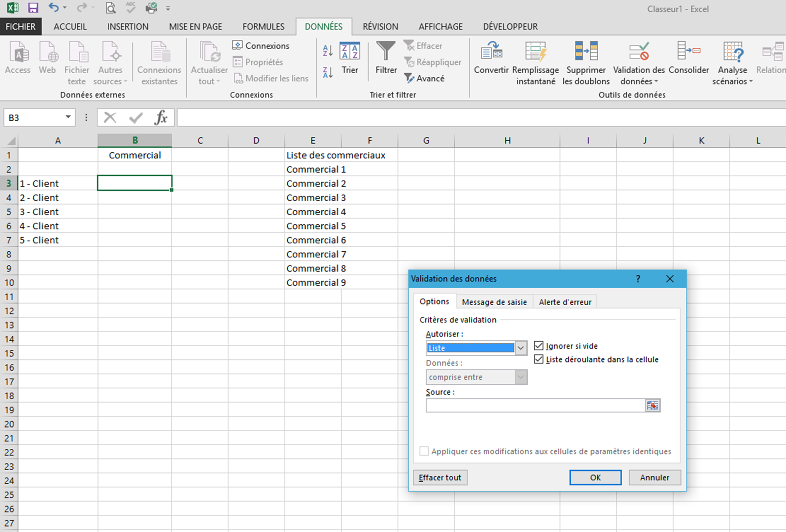Click Annuler button in dialog
Image resolution: width=786 pixels, height=532 pixels.
(655, 478)
